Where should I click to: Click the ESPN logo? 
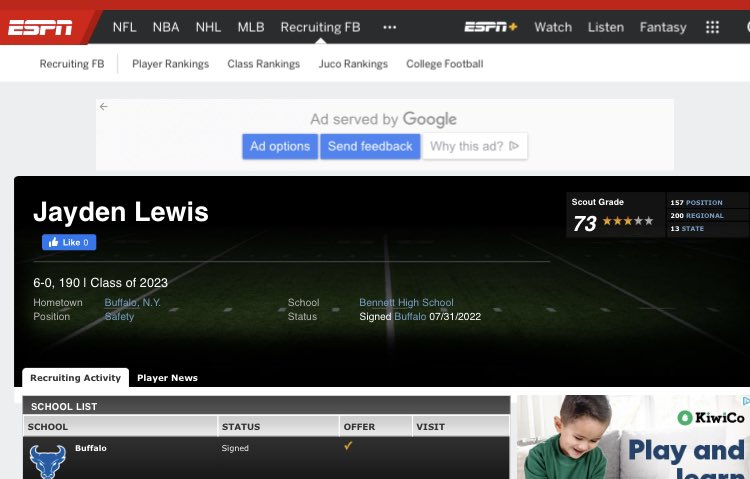pyautogui.click(x=40, y=28)
